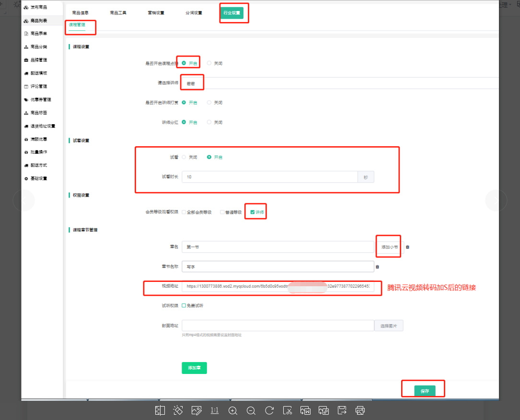Click the zoom in magnifier icon
The height and width of the screenshot is (420, 520).
click(x=233, y=410)
